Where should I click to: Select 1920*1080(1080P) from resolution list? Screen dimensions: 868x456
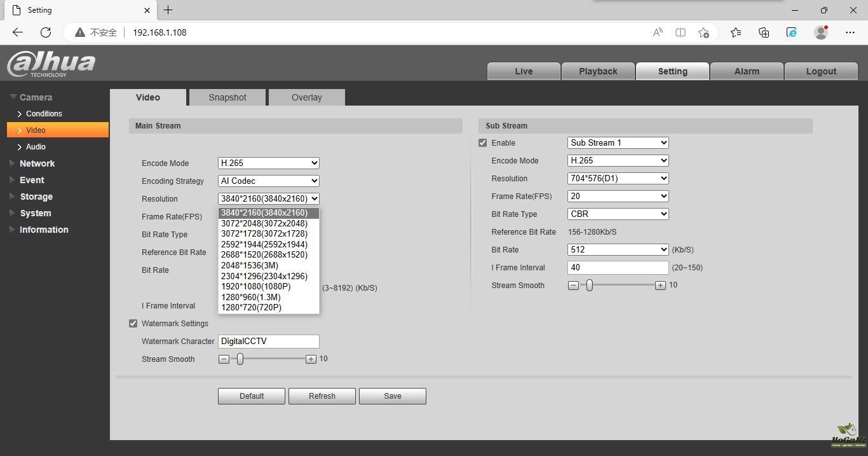tap(256, 287)
